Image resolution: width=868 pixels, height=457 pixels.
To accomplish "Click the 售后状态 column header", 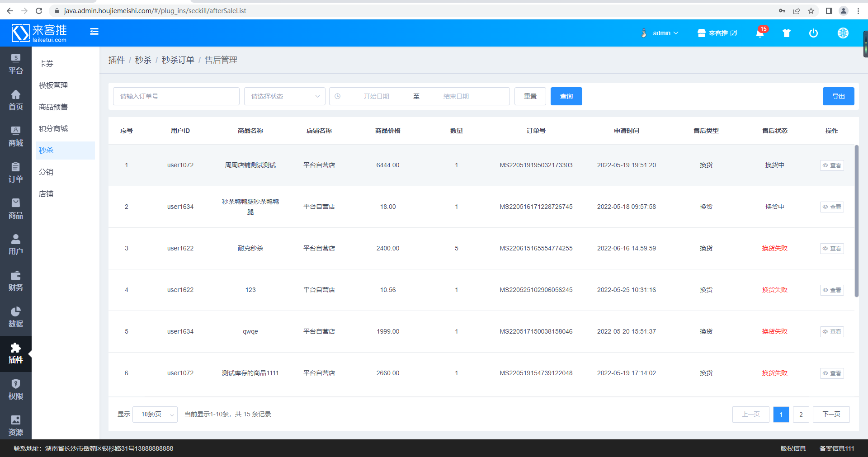I will coord(774,131).
